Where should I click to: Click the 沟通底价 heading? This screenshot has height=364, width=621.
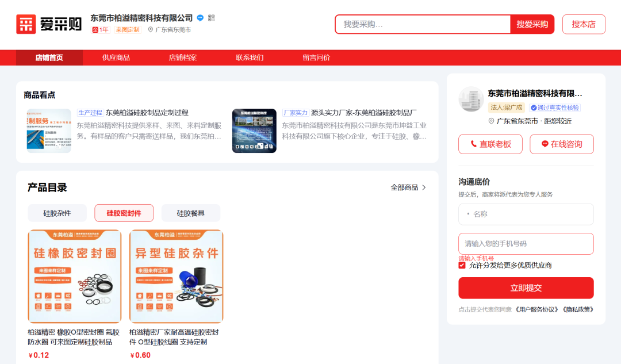[474, 182]
